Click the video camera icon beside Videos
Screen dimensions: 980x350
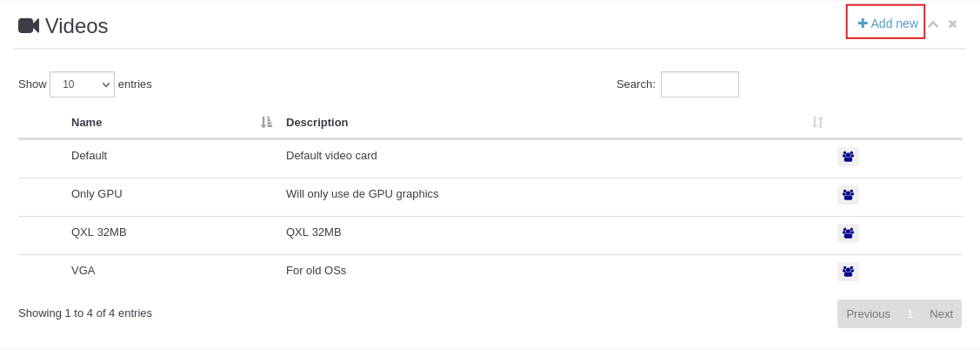click(x=29, y=25)
